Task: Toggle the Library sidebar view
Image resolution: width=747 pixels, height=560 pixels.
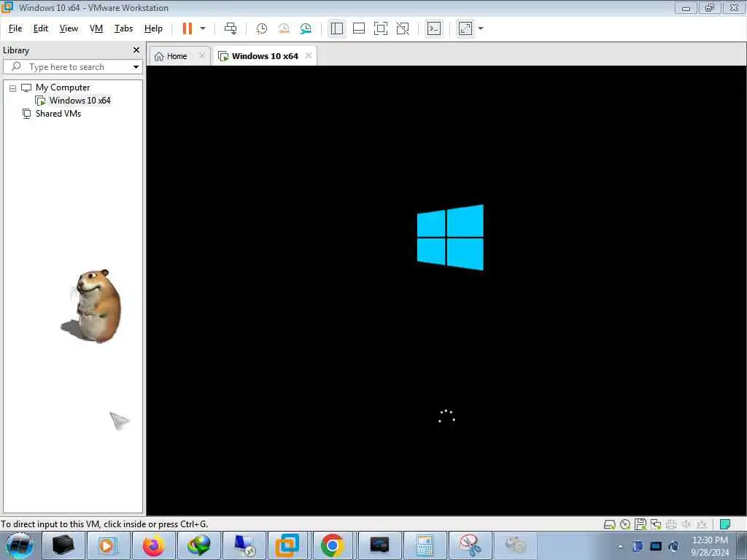Action: click(x=337, y=28)
